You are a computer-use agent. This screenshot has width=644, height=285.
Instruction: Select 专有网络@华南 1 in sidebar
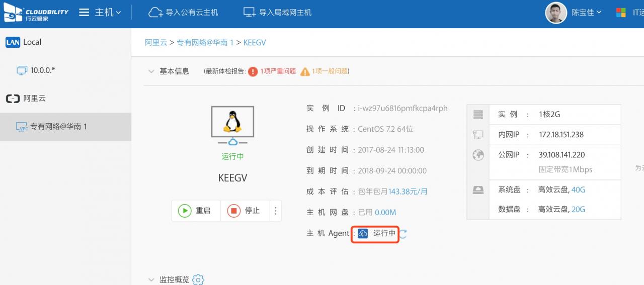pyautogui.click(x=58, y=127)
